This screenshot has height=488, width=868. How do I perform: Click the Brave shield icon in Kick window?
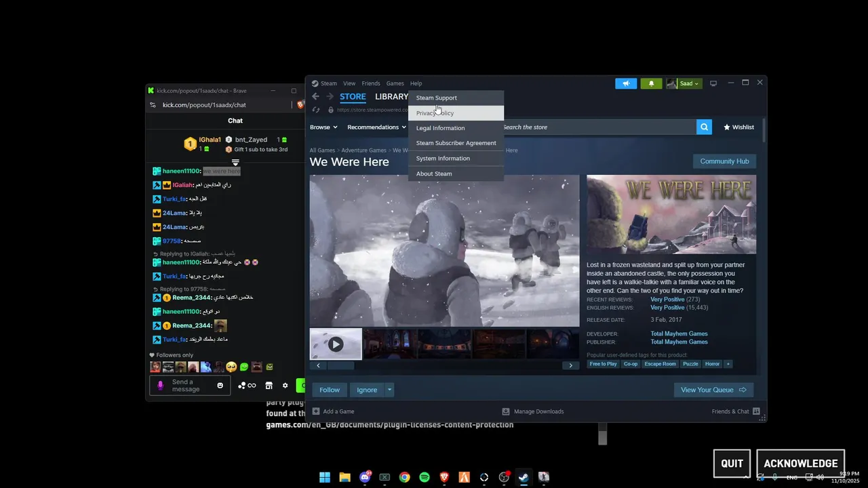(x=300, y=104)
